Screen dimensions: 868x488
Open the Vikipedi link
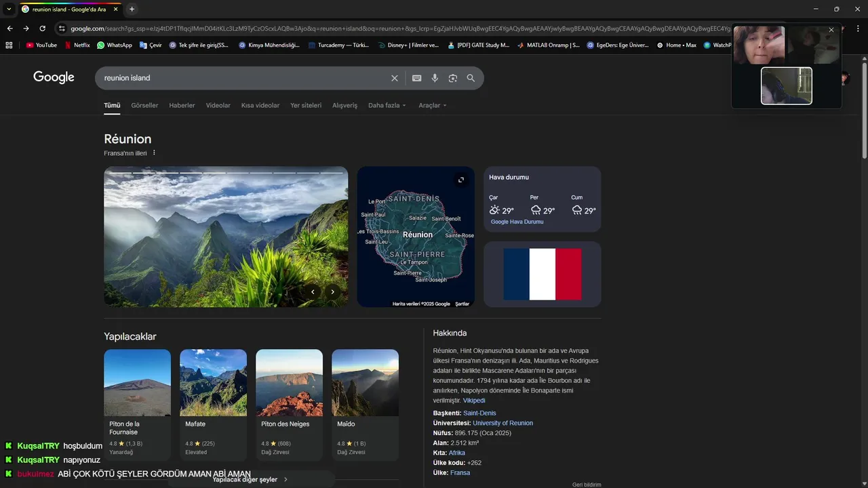pyautogui.click(x=474, y=401)
